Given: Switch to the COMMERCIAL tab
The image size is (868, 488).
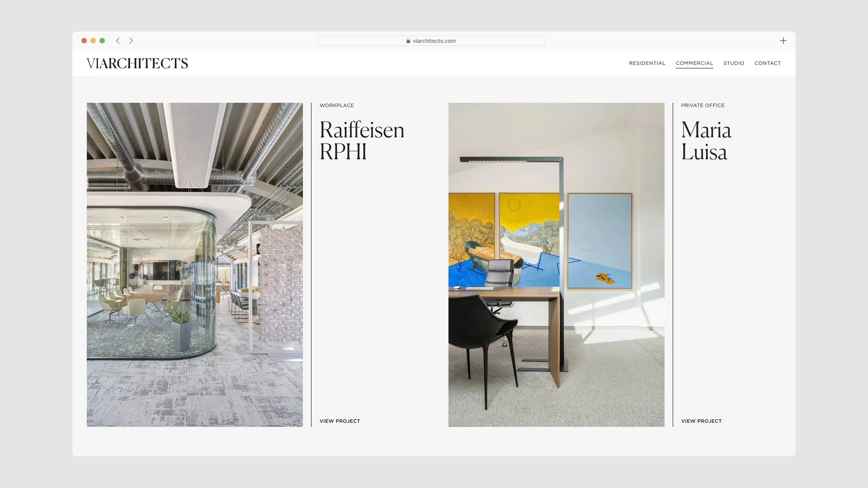Looking at the screenshot, I should coord(694,63).
